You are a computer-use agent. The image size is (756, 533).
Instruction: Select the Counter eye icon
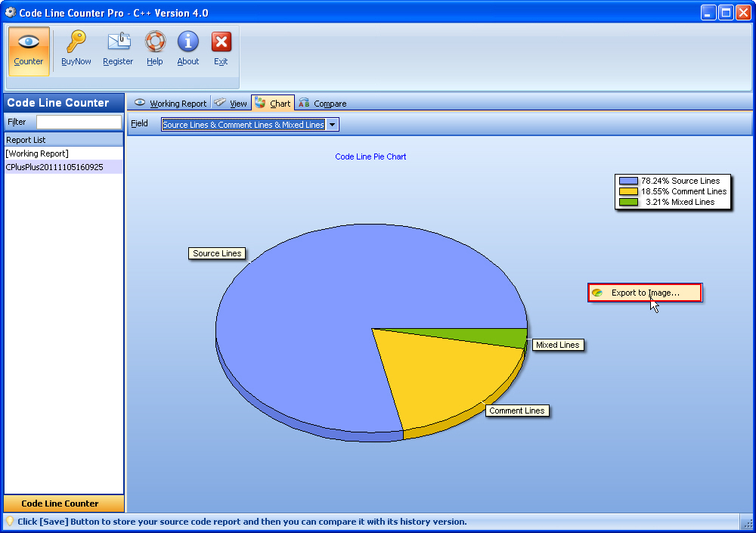click(29, 42)
